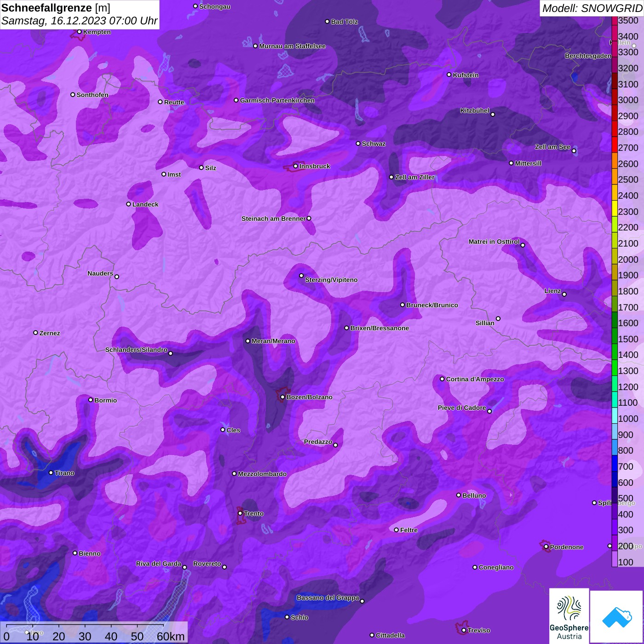Click the Trento map marker dot
This screenshot has width=644, height=644.
coord(240,513)
